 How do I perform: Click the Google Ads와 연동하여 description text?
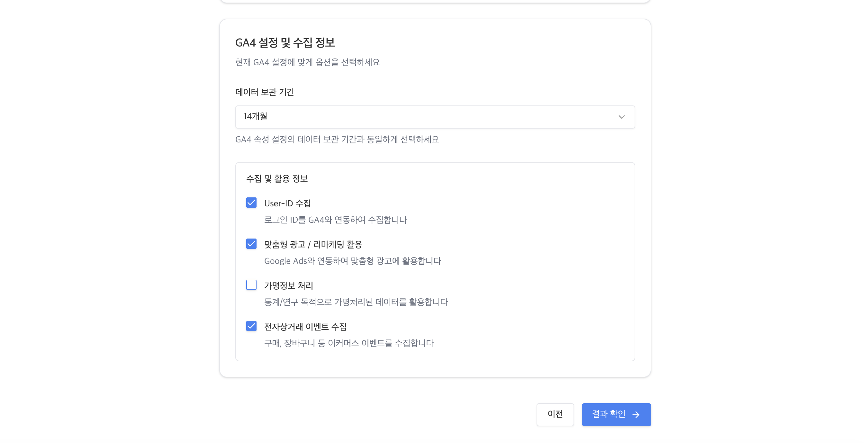point(352,261)
